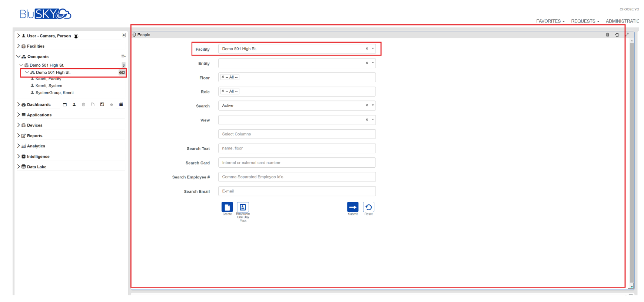The height and width of the screenshot is (302, 644).
Task: Remove the All tag from Floor field
Action: pyautogui.click(x=223, y=77)
